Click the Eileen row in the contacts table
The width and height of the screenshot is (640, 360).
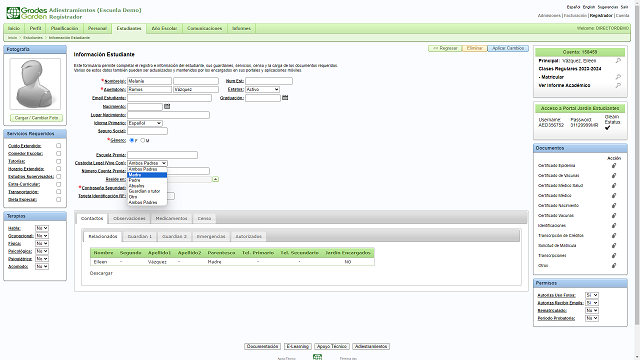tap(232, 262)
